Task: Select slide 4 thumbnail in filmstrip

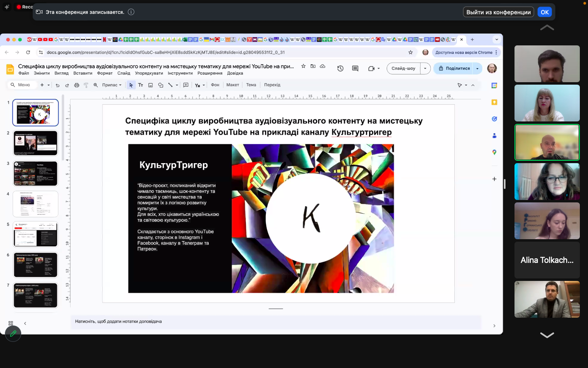Action: [x=36, y=204]
